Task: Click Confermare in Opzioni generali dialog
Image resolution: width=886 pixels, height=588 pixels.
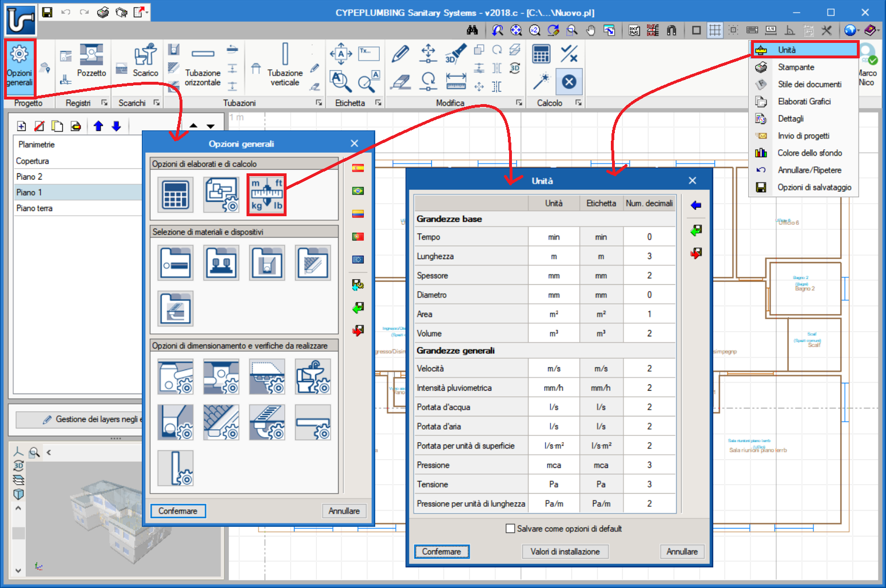Action: click(178, 511)
